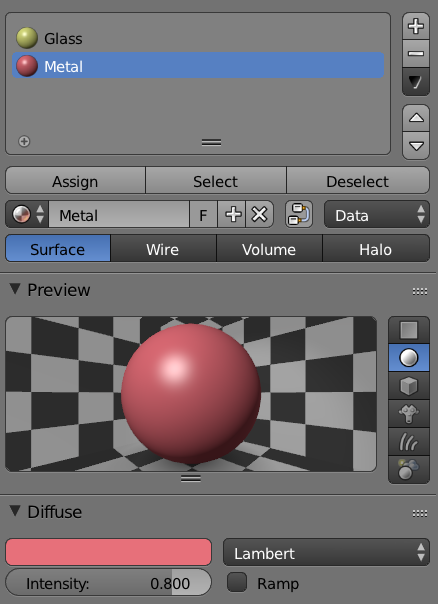Unlink material datablock with X icon
The image size is (438, 604).
[x=260, y=215]
